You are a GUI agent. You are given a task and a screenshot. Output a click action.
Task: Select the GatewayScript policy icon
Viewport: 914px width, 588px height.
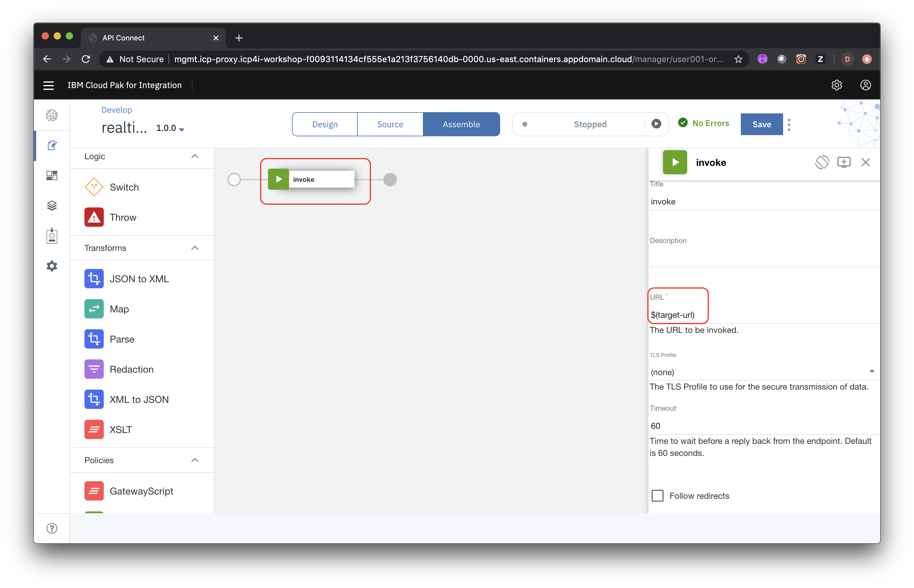tap(93, 491)
